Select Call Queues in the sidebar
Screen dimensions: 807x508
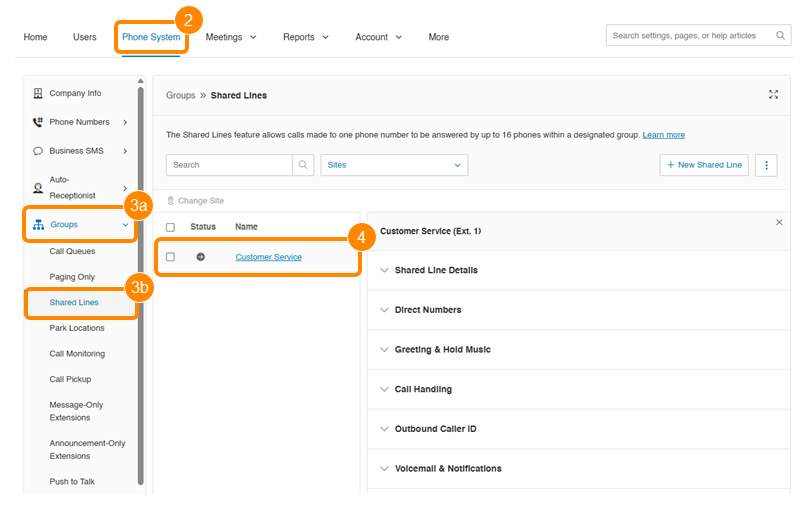click(x=73, y=251)
